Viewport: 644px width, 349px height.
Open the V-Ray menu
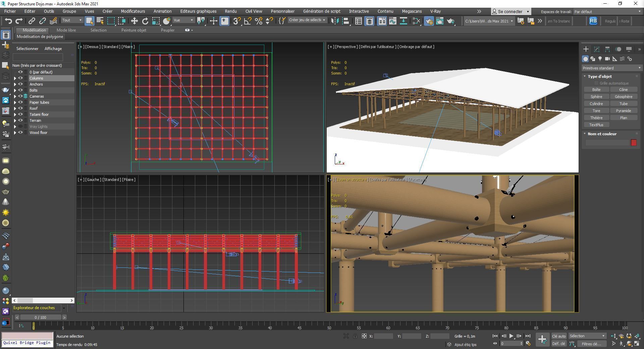(435, 11)
